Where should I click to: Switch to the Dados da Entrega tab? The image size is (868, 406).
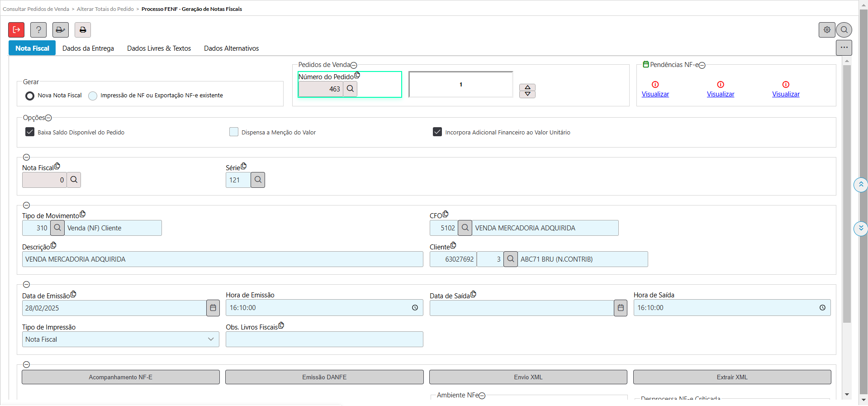tap(88, 48)
